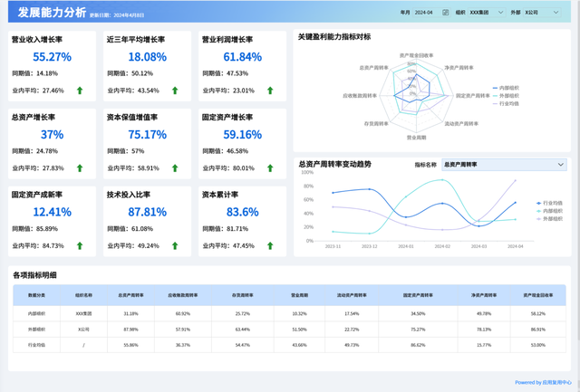Click the 55.27% revenue growth value

click(x=53, y=57)
